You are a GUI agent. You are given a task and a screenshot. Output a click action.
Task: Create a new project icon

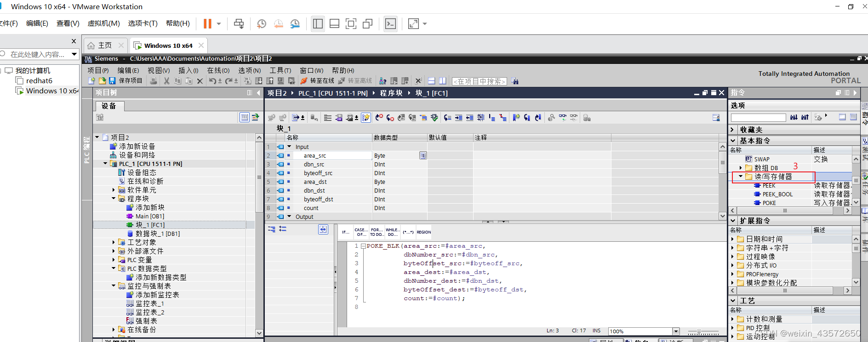click(92, 81)
